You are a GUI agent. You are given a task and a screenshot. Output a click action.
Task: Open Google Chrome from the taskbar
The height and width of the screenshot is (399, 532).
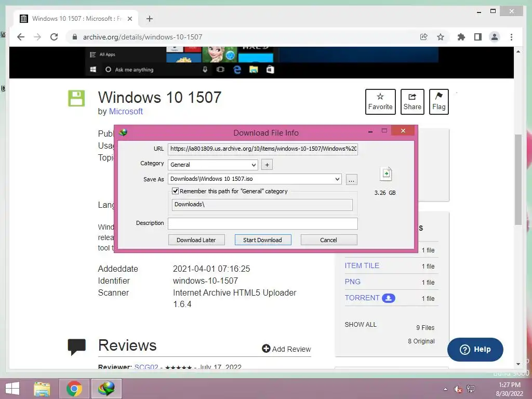click(74, 389)
